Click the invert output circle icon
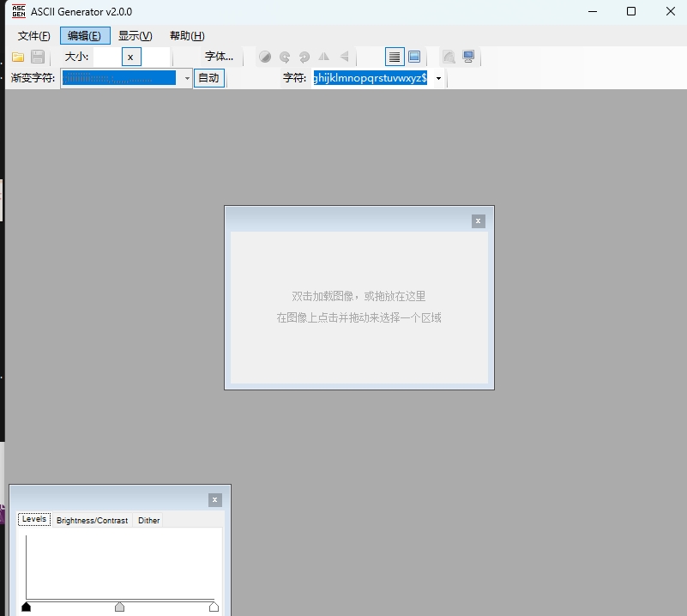The height and width of the screenshot is (616, 687). pyautogui.click(x=265, y=57)
